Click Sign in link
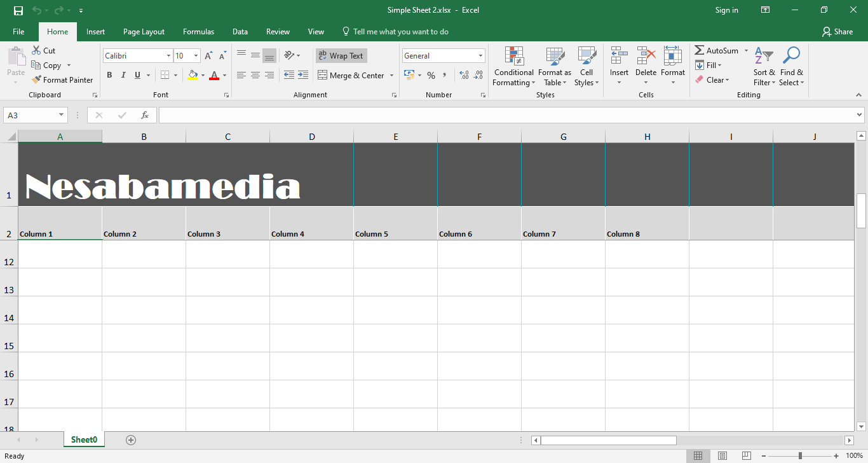 click(726, 10)
